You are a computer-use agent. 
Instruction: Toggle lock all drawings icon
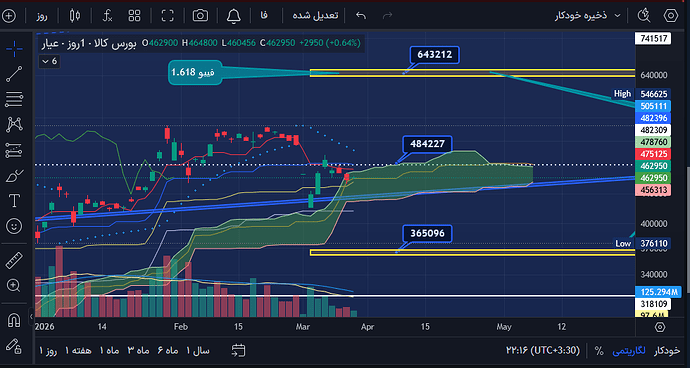14,346
